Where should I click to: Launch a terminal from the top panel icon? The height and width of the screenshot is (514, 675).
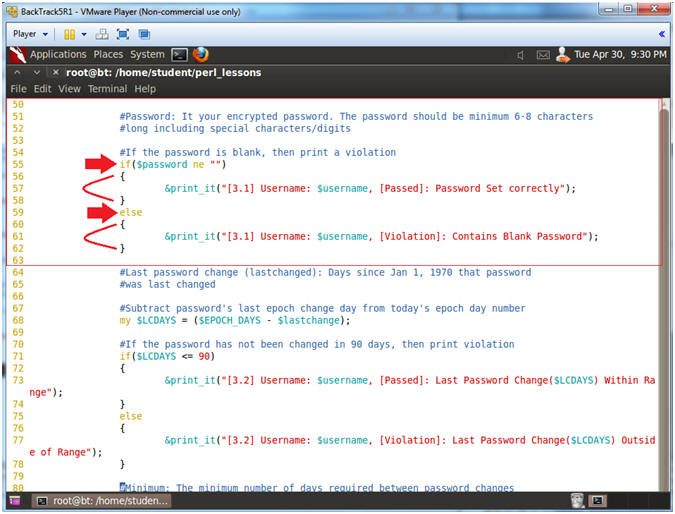(x=179, y=55)
